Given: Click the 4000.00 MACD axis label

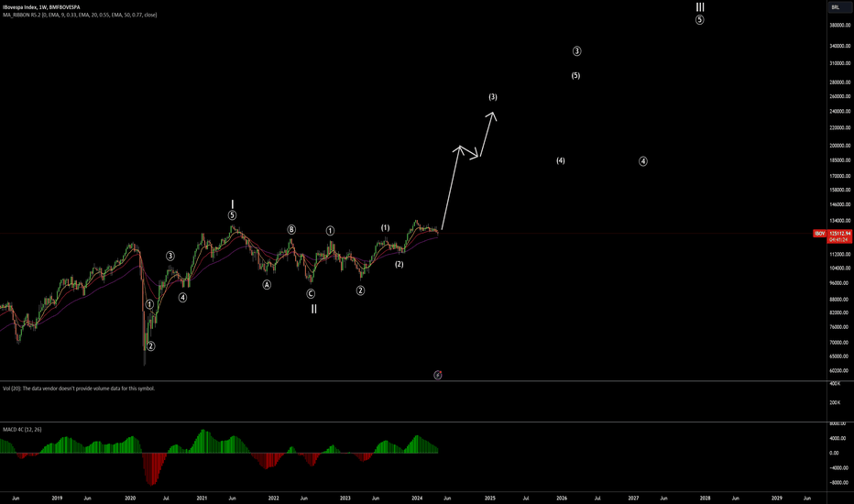Looking at the screenshot, I should coord(838,438).
